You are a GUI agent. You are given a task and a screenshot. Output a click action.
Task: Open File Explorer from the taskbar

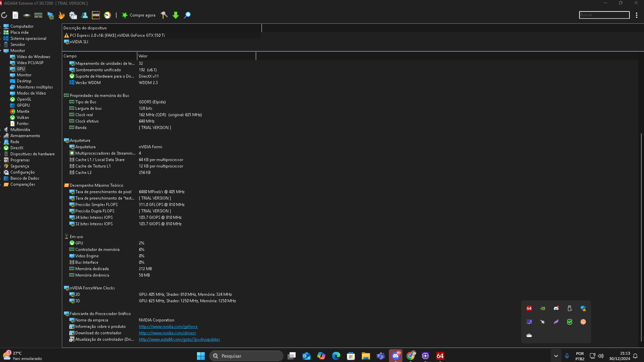point(366,356)
